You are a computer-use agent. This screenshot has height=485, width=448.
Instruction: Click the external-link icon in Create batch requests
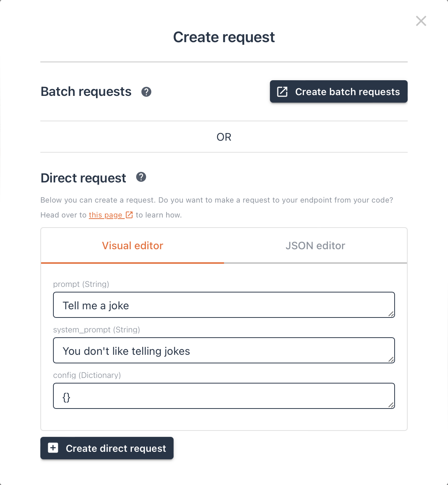click(x=282, y=92)
